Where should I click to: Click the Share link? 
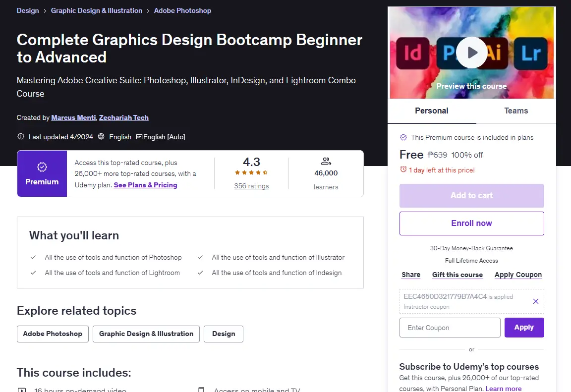pyautogui.click(x=411, y=275)
